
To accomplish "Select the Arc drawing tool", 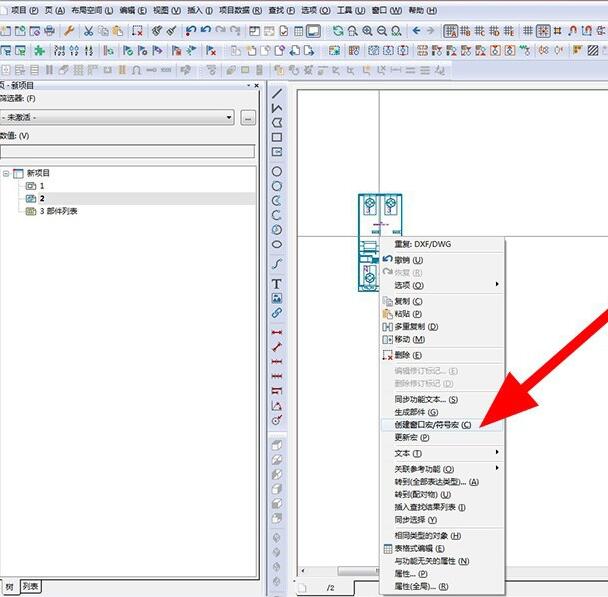I will click(x=277, y=215).
